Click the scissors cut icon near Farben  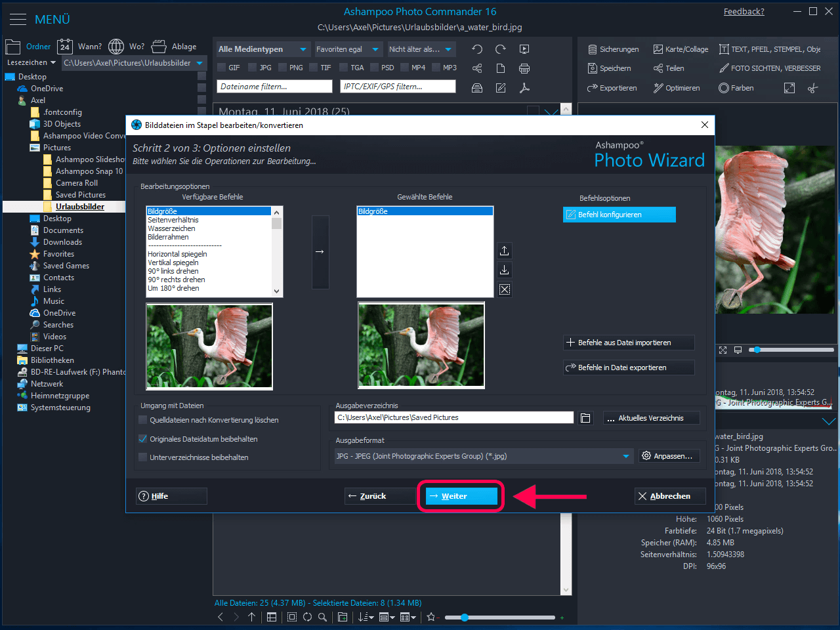813,88
